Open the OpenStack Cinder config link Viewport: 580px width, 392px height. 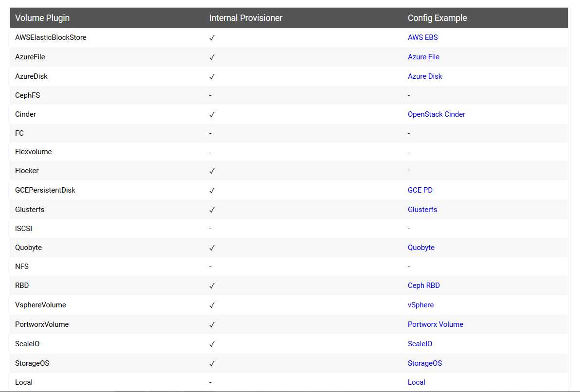click(x=436, y=114)
